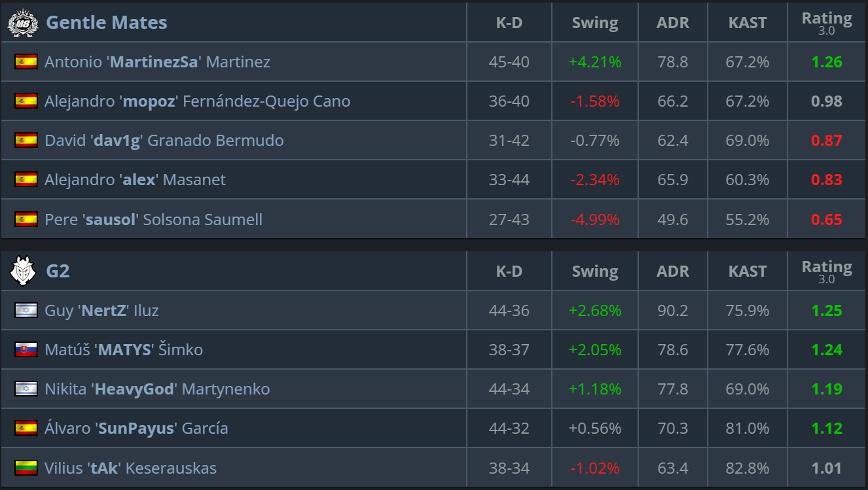Click the Lithuanian flag next to tAk
This screenshot has width=868, height=490.
pos(26,468)
